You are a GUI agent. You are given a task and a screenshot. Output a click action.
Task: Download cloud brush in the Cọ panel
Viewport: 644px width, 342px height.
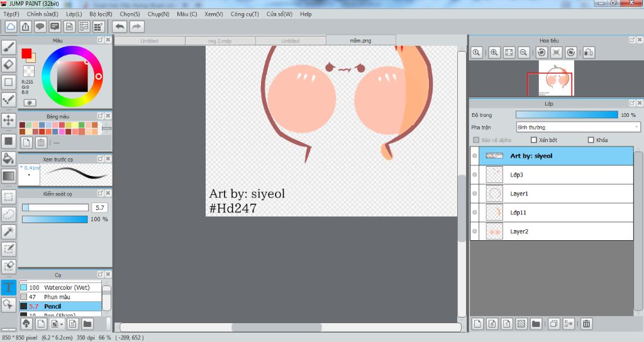[26, 324]
